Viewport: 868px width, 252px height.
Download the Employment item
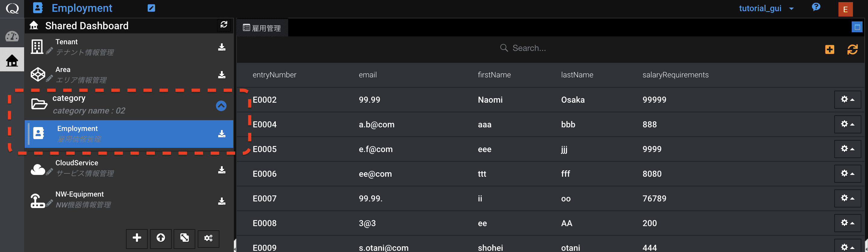222,134
